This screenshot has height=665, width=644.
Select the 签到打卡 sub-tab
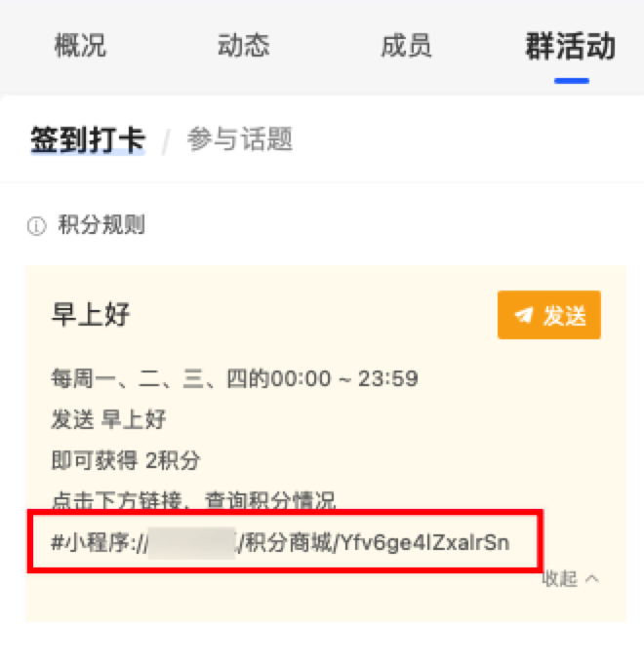(88, 139)
